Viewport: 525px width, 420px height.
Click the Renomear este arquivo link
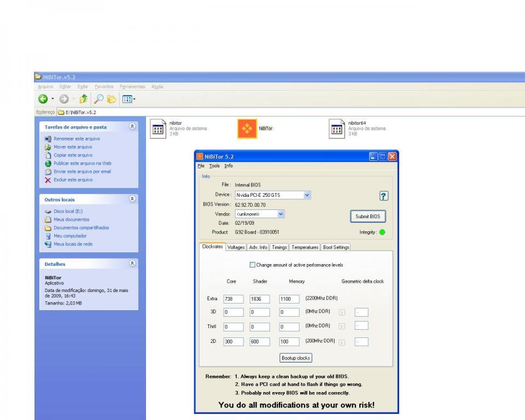(x=77, y=139)
